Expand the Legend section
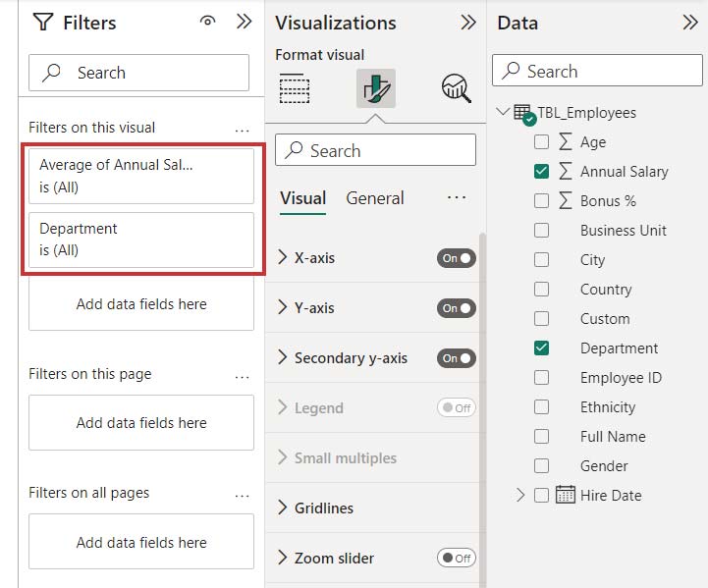Screen dimensions: 708x588 point(283,407)
